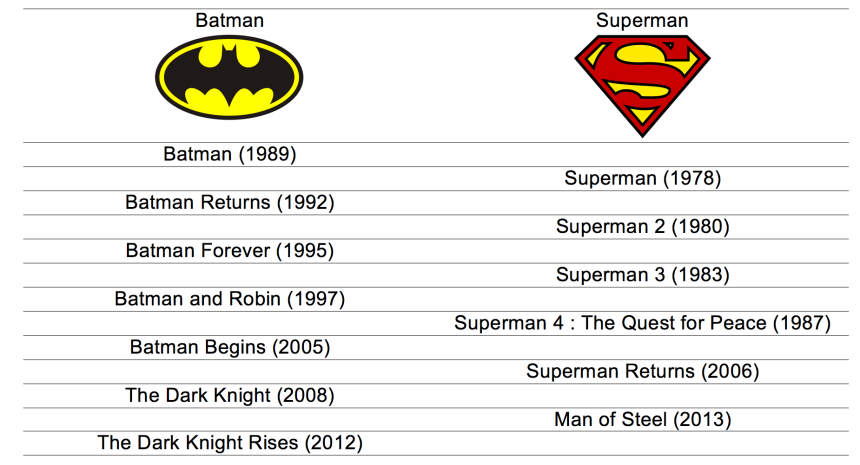The height and width of the screenshot is (465, 860).
Task: Click the Batman (1989) entry
Action: point(229,154)
